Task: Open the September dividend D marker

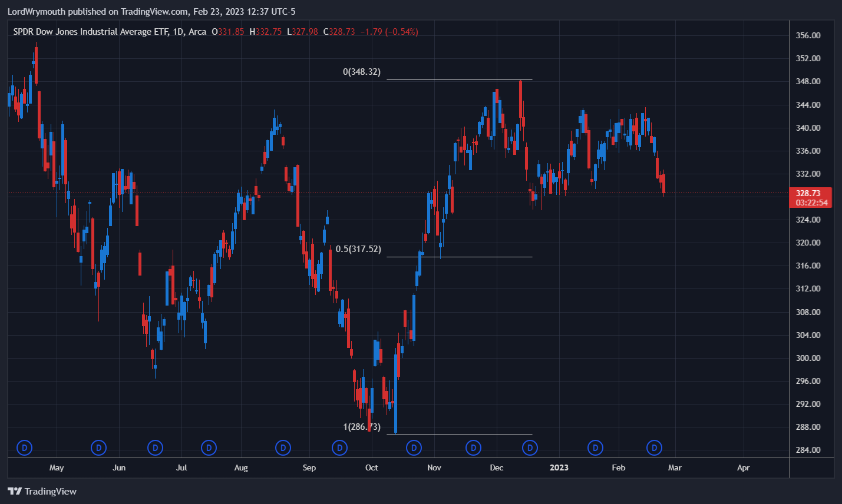Action: pos(339,448)
